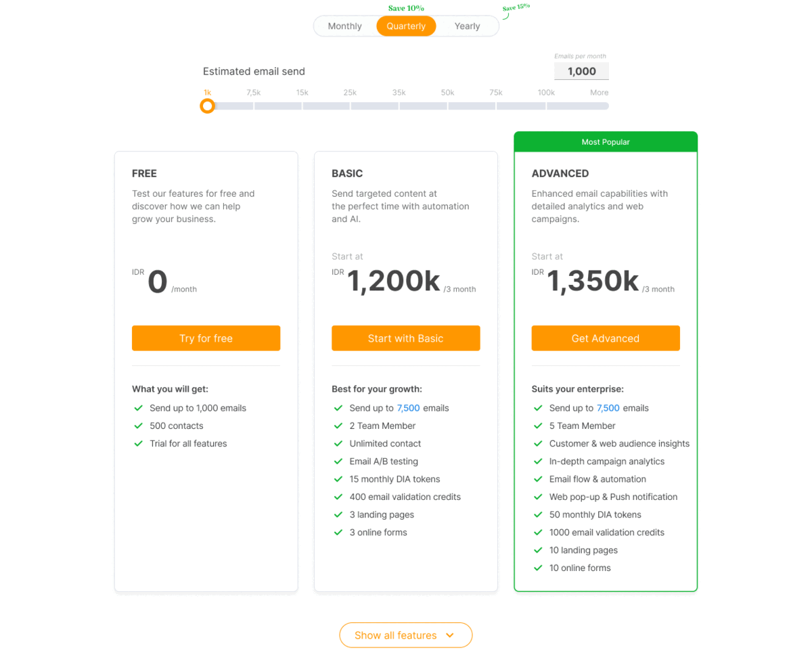This screenshot has width=812, height=663.
Task: Click the checkmark beside "Email flow & automation"
Action: coord(539,479)
